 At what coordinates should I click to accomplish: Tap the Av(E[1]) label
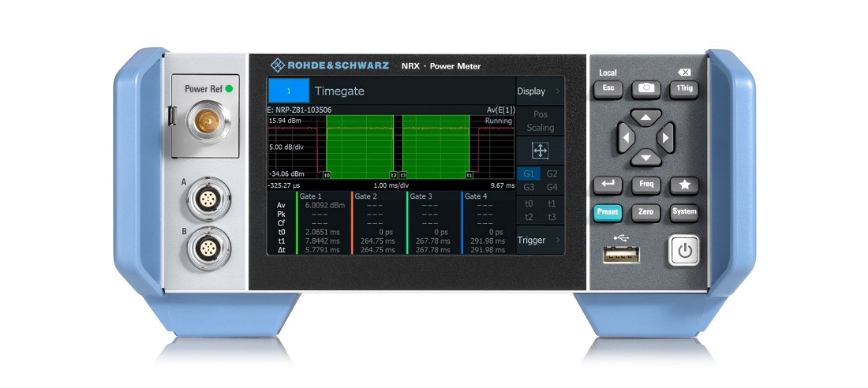(500, 110)
